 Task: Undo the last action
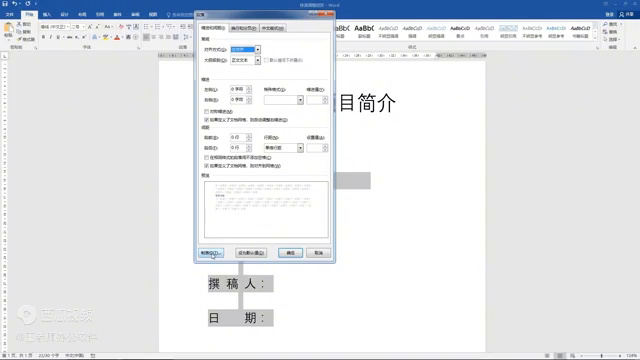tap(14, 4)
